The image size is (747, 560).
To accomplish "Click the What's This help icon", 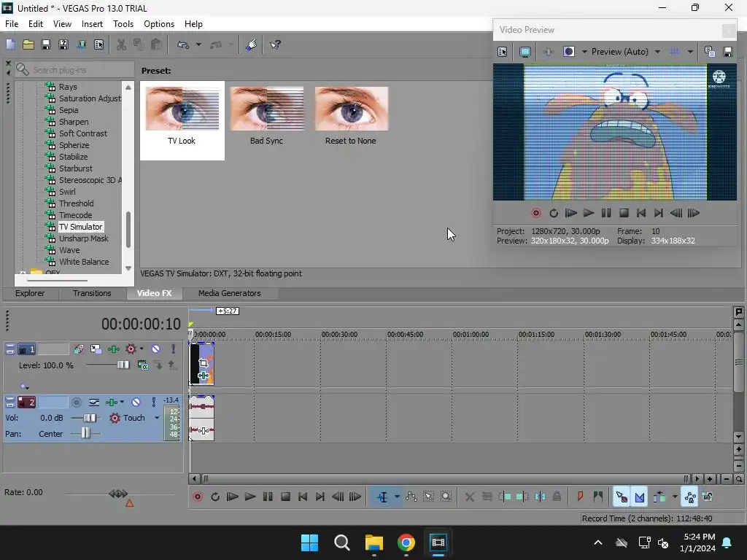I will tap(275, 44).
